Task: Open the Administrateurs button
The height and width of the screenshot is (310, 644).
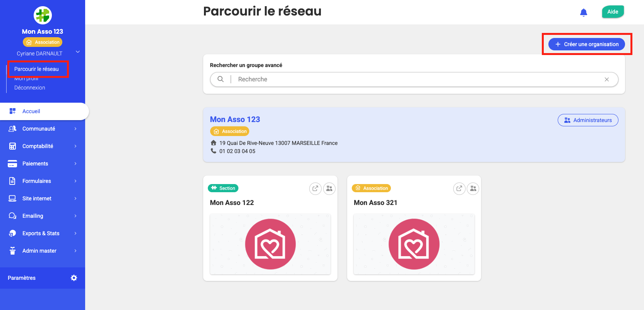Action: [587, 120]
